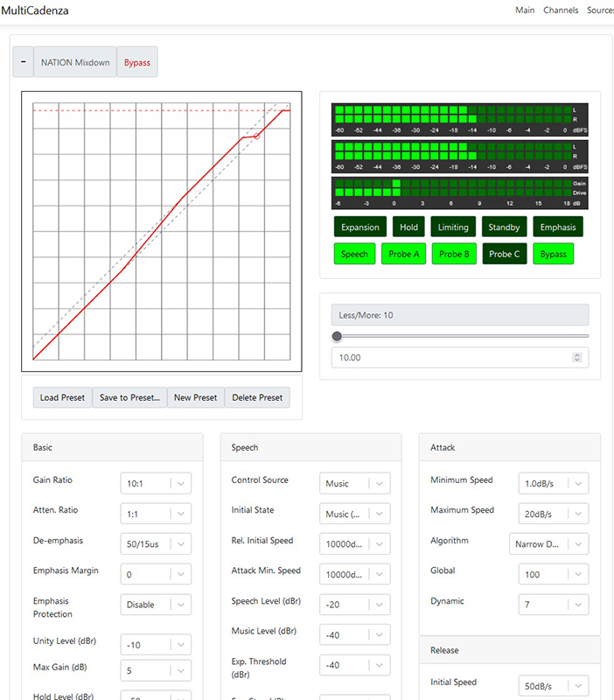The width and height of the screenshot is (614, 700).
Task: Expand the Control Source dropdown
Action: [354, 483]
